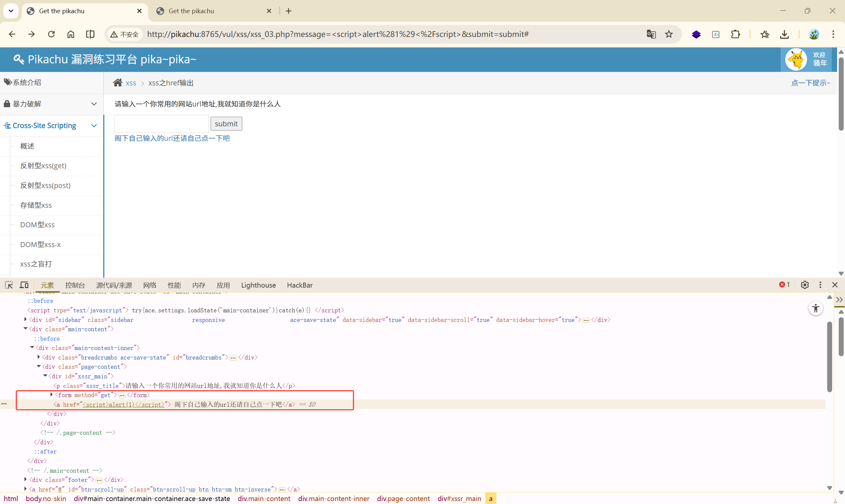Open the HackBar panel tab
Image resolution: width=845 pixels, height=504 pixels.
[x=299, y=285]
